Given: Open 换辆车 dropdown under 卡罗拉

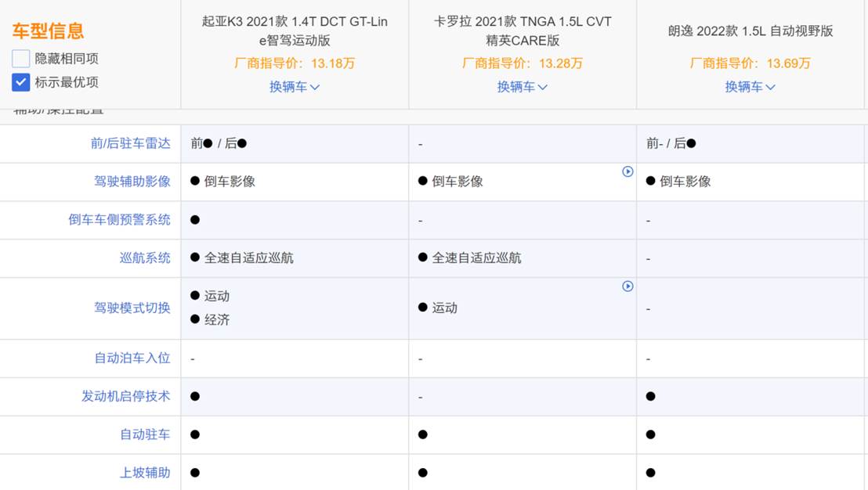Looking at the screenshot, I should pyautogui.click(x=522, y=87).
